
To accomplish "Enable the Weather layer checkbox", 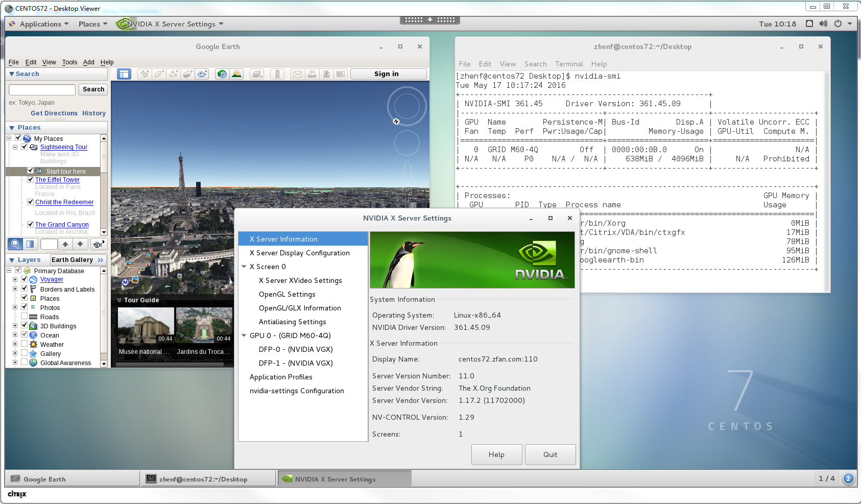I will 24,344.
